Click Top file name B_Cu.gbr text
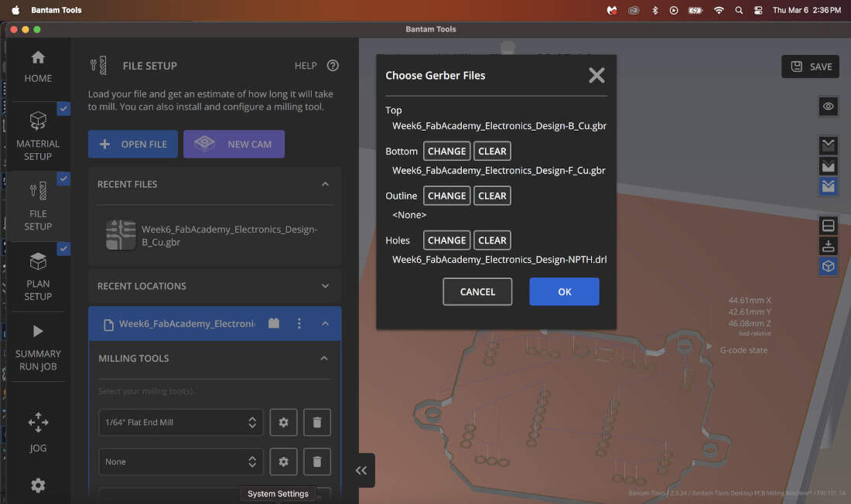851x504 pixels. tap(499, 126)
